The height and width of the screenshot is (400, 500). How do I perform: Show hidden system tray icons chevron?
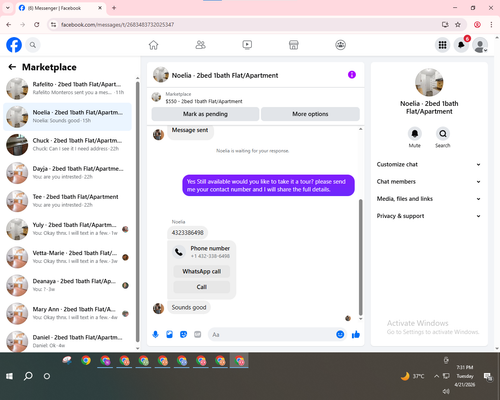point(436,376)
